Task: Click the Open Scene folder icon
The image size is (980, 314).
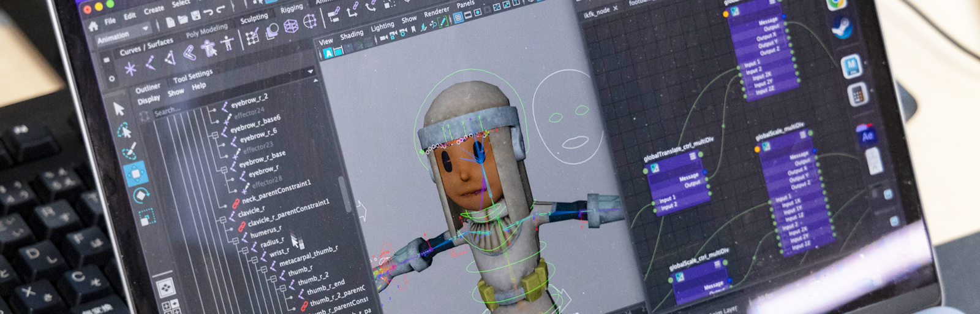Action: pos(183,20)
